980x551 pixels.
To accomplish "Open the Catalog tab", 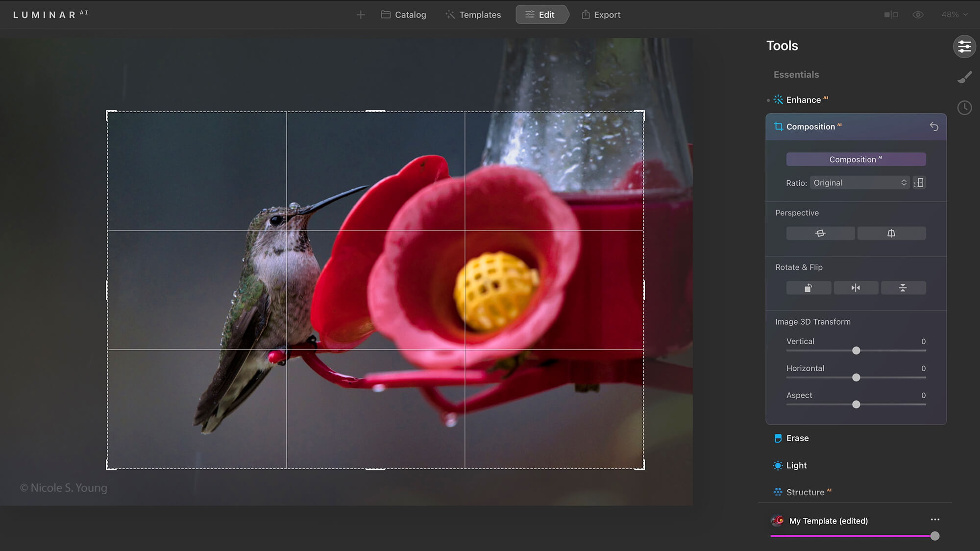I will [403, 15].
